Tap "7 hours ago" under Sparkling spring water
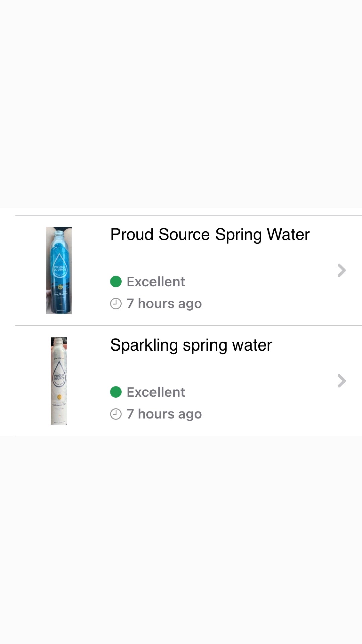Viewport: 362px width, 644px height. click(164, 414)
